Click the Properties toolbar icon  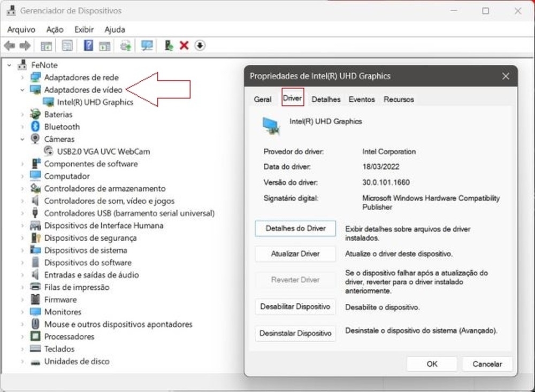pos(67,45)
